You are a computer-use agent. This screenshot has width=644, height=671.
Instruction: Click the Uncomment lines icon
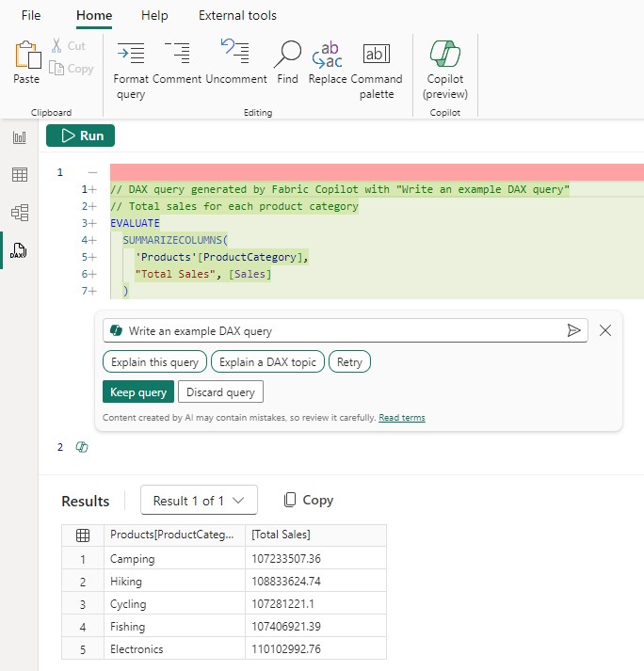234,51
